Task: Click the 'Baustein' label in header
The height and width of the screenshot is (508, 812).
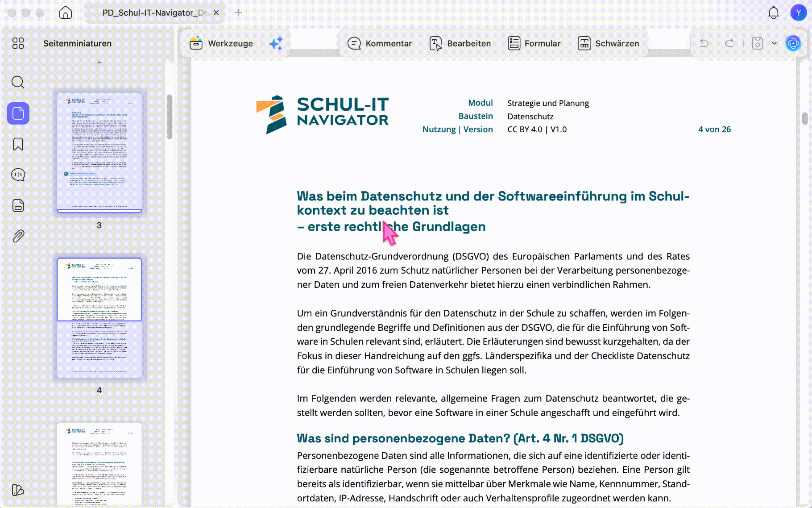Action: 476,116
